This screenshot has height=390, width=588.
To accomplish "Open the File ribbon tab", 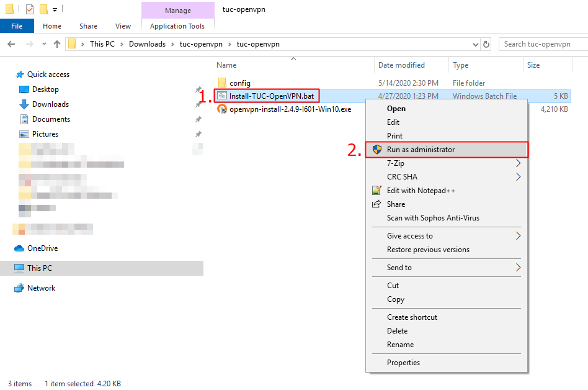I will [x=17, y=26].
